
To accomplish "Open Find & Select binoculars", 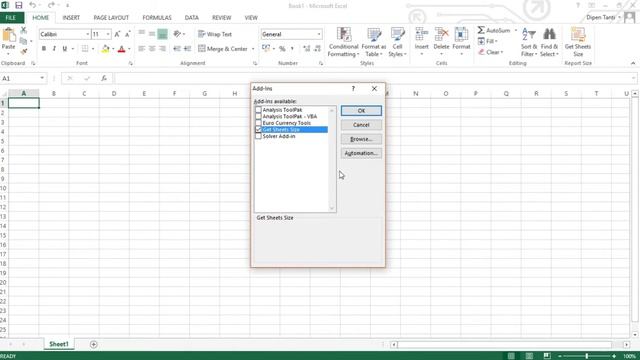I will coord(549,42).
